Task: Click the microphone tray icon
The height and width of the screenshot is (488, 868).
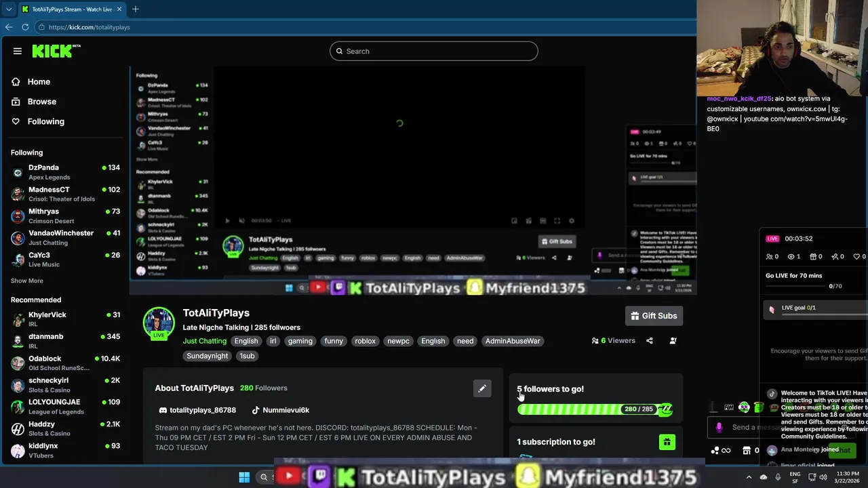Action: [x=778, y=477]
